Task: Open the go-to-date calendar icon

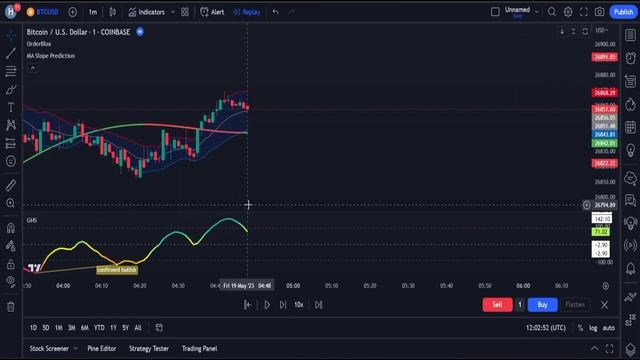Action: pos(159,328)
